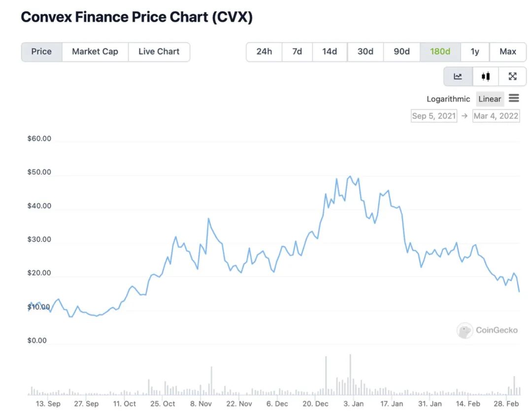Open the Price tab

pos(41,52)
